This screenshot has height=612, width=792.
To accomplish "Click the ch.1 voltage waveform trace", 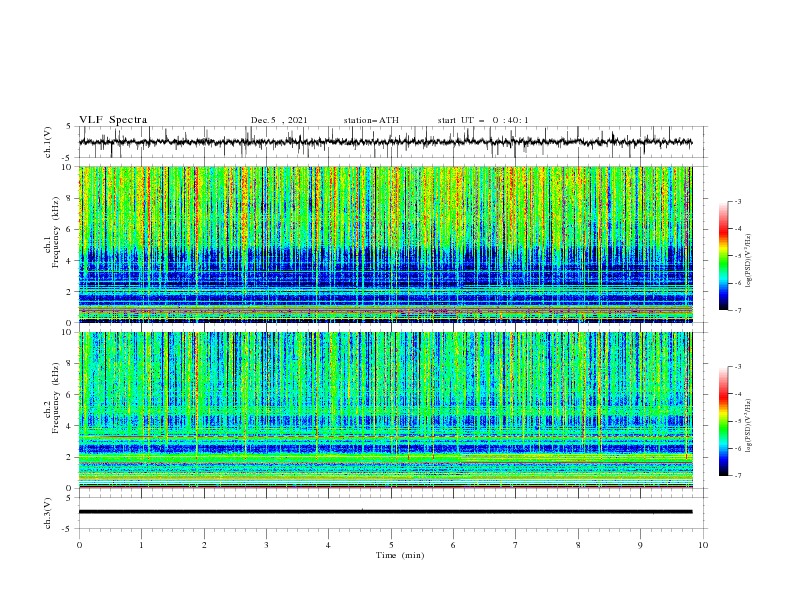I will (x=385, y=142).
